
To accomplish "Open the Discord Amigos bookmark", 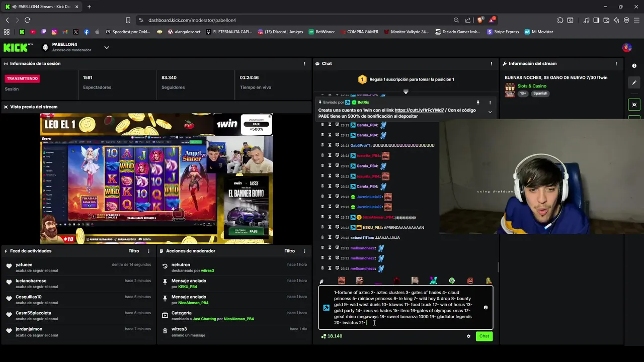I will click(280, 32).
